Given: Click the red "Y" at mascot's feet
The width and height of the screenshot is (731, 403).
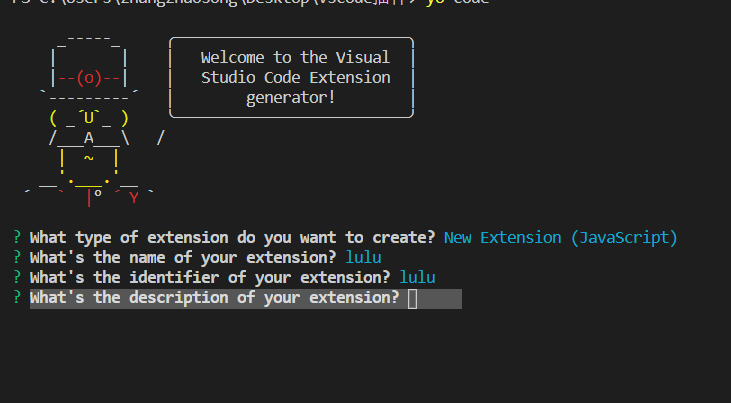Looking at the screenshot, I should click(x=133, y=197).
